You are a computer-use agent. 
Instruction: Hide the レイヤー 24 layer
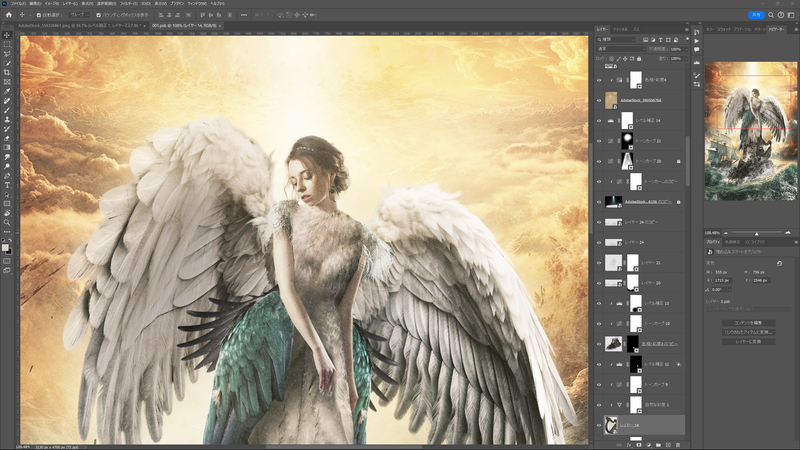coord(599,242)
